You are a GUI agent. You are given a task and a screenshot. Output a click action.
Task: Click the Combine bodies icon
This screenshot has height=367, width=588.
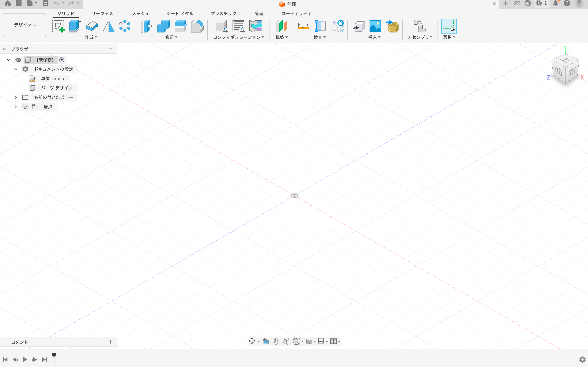[x=163, y=26]
